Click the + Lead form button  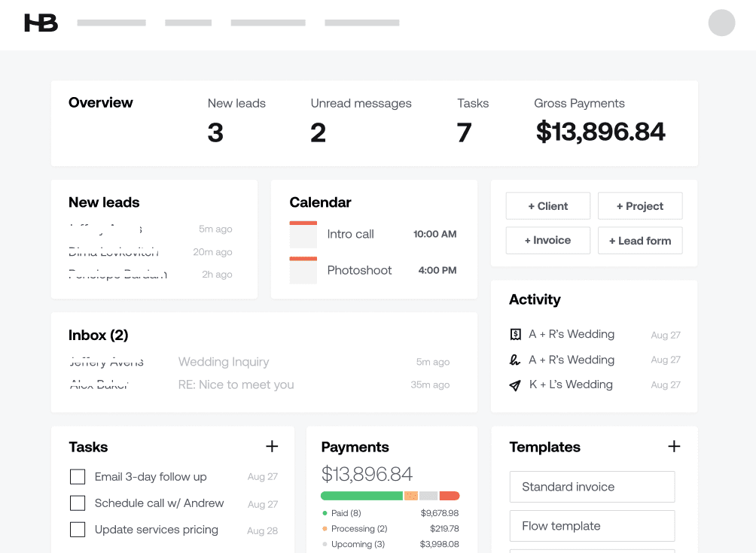coord(640,240)
